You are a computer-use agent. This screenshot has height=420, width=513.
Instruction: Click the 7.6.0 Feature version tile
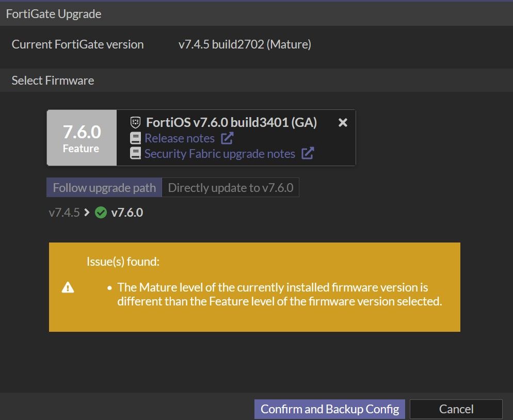coord(82,138)
